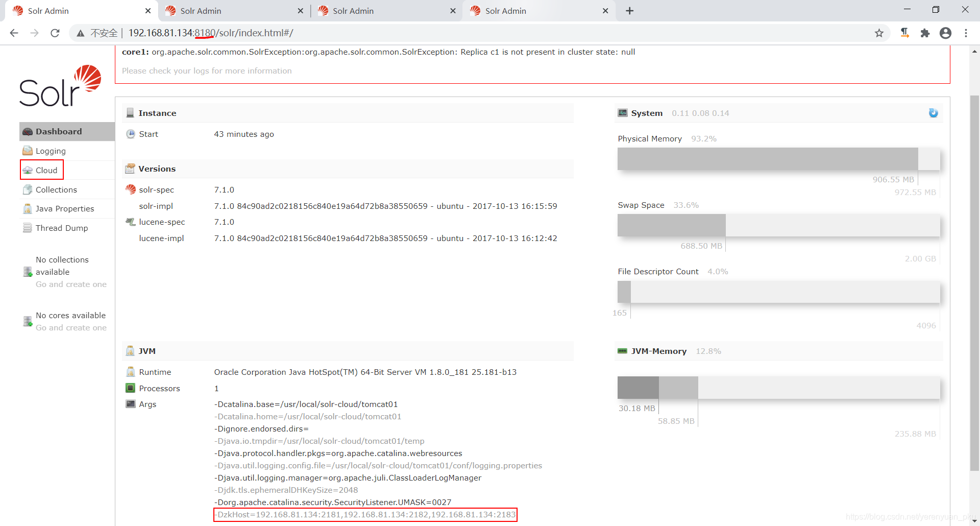Image resolution: width=980 pixels, height=526 pixels.
Task: Click the Runtime icon
Action: (130, 372)
